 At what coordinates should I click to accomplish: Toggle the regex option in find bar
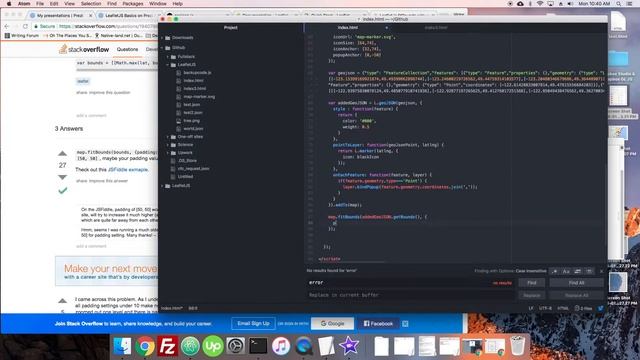[554, 271]
